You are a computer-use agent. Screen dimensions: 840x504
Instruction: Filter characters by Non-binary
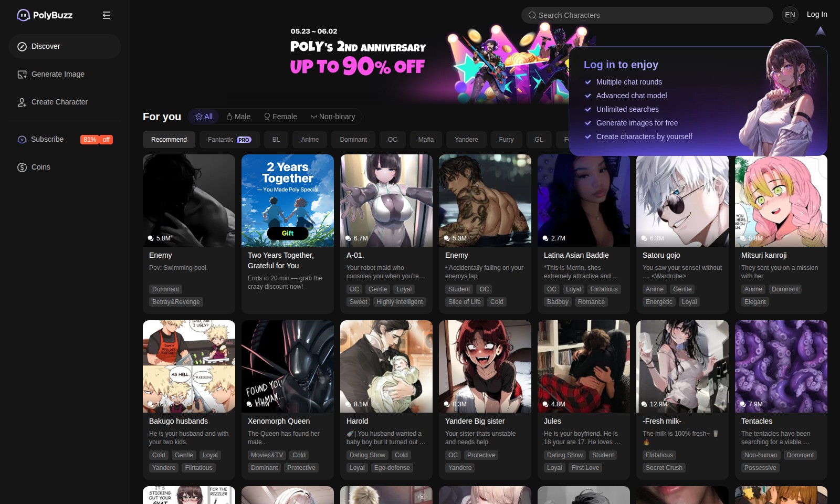[332, 117]
